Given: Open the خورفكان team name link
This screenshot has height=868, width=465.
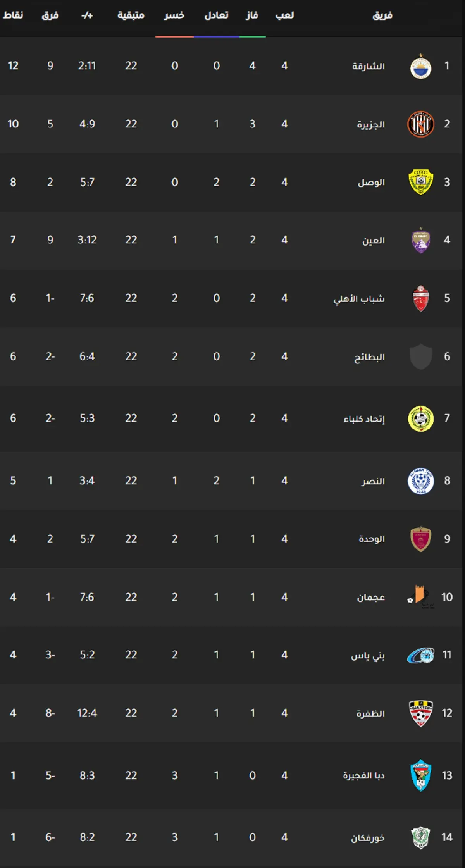Looking at the screenshot, I should coord(368,838).
